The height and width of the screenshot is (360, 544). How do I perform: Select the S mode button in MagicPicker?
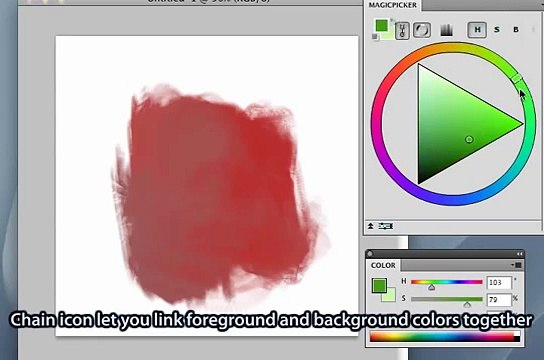coord(496,30)
